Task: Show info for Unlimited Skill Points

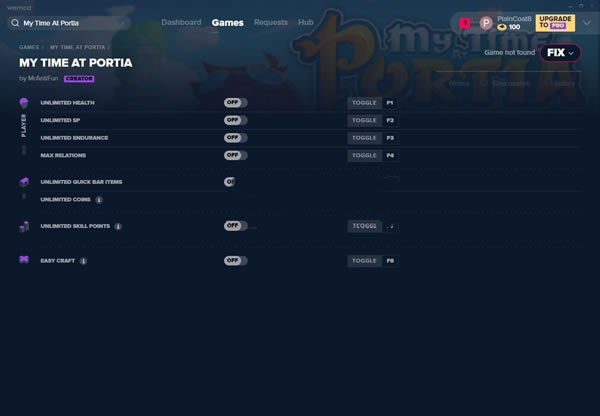Action: 118,227
